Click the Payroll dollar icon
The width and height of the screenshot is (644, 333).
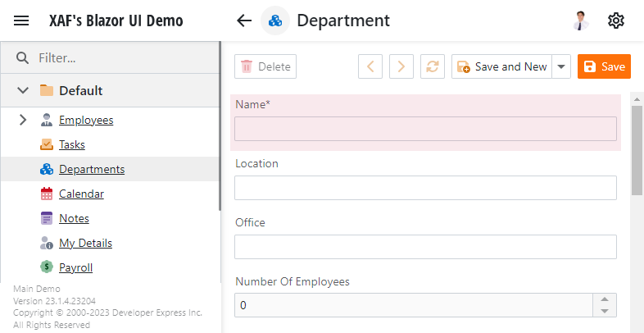coord(47,267)
